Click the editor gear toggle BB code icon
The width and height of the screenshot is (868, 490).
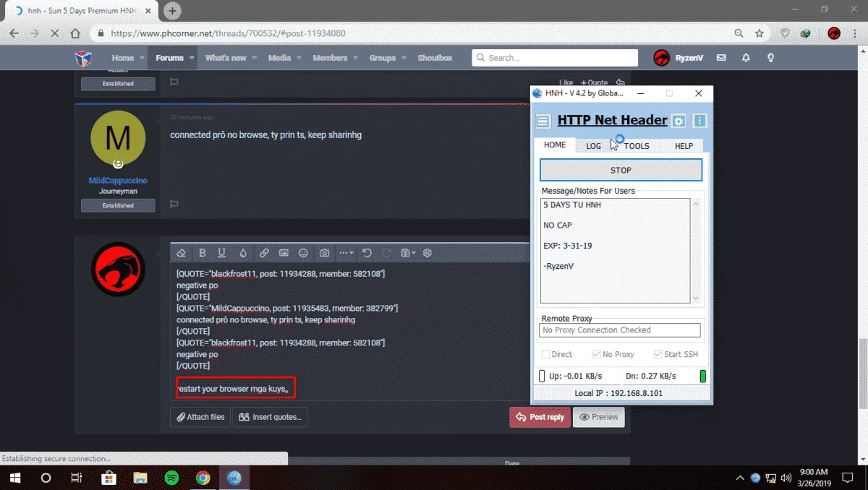pyautogui.click(x=427, y=253)
